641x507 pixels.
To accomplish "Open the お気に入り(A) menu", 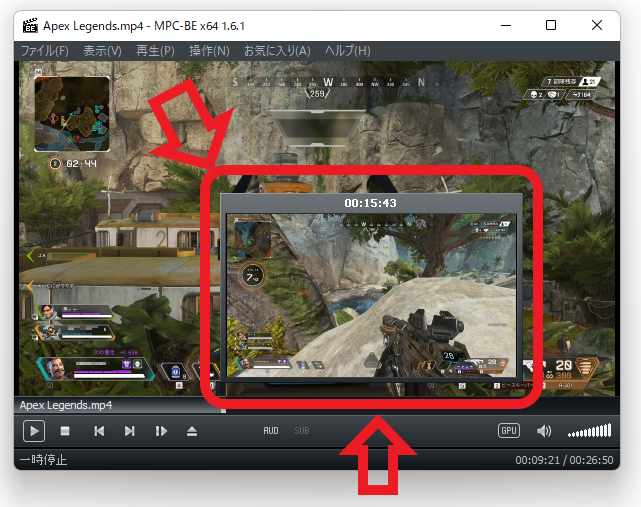I will pyautogui.click(x=277, y=51).
